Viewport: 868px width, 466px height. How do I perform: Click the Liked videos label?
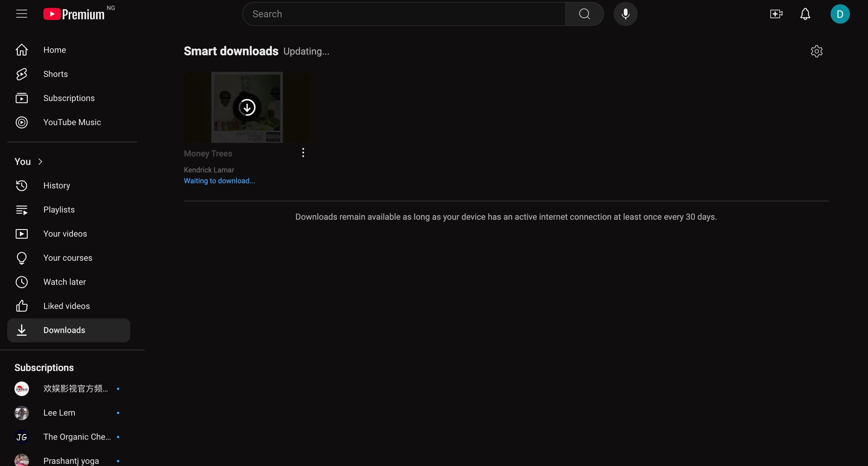coord(66,306)
